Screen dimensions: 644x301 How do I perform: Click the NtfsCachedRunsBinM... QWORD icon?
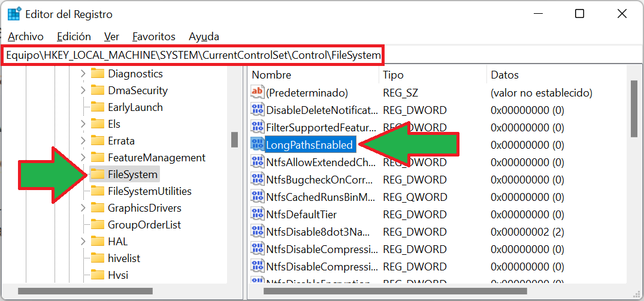click(x=257, y=197)
